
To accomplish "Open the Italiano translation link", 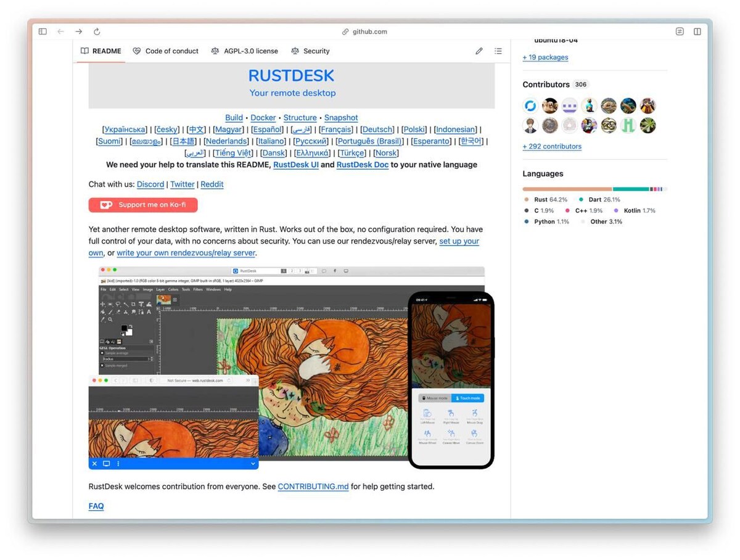I will coord(272,141).
